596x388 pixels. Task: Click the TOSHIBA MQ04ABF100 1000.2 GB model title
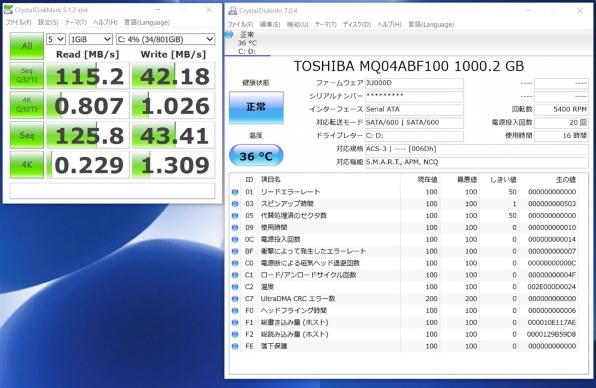point(409,66)
